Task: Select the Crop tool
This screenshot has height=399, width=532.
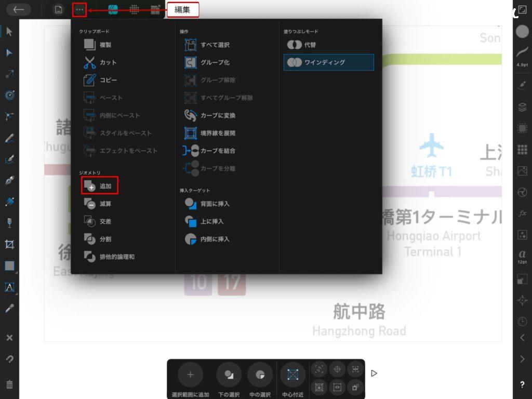Action: coord(9,244)
